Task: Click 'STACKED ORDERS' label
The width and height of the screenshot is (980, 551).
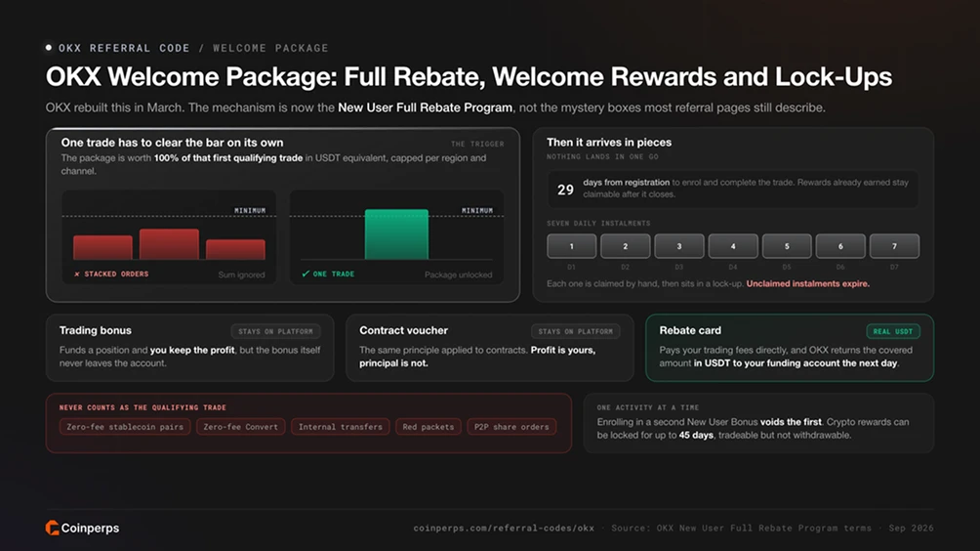Action: tap(116, 274)
